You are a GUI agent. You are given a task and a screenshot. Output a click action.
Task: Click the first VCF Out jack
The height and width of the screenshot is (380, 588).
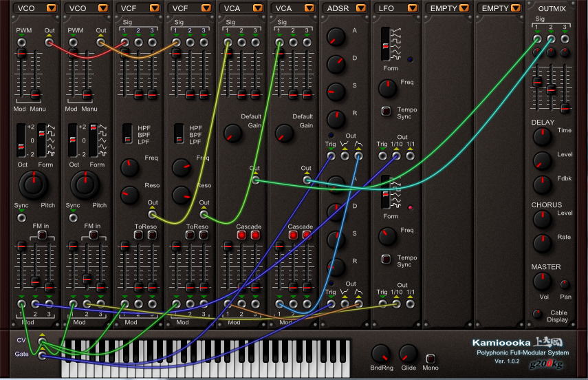(x=152, y=214)
